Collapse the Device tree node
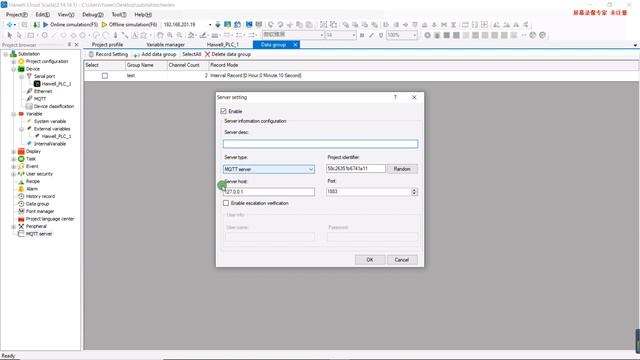The height and width of the screenshot is (360, 640). [13, 69]
